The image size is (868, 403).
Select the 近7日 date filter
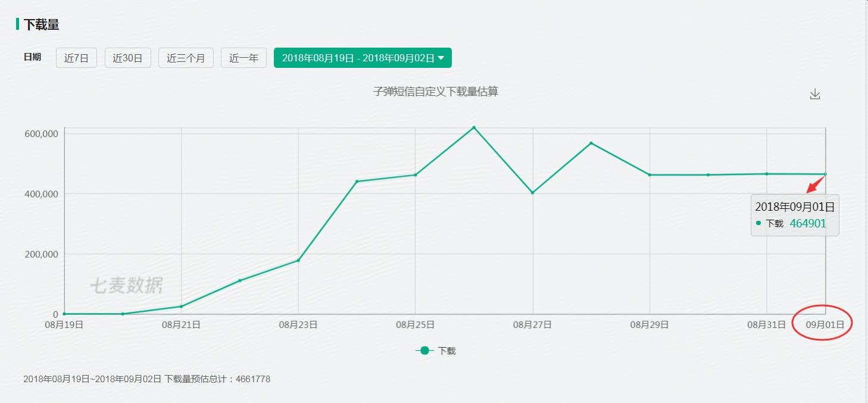tap(76, 58)
